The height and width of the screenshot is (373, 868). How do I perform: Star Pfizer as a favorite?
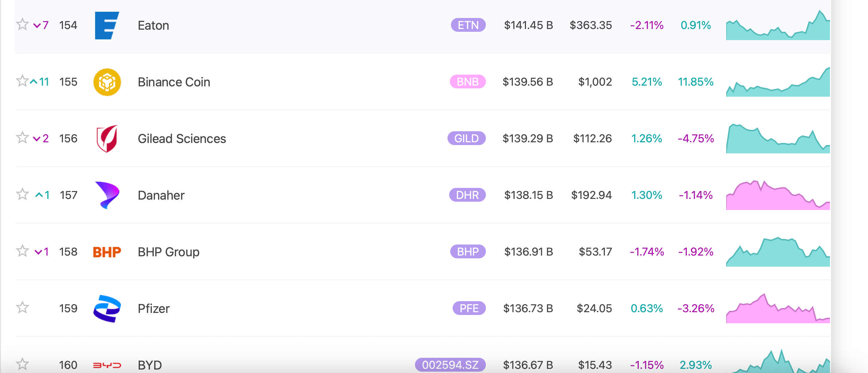22,308
